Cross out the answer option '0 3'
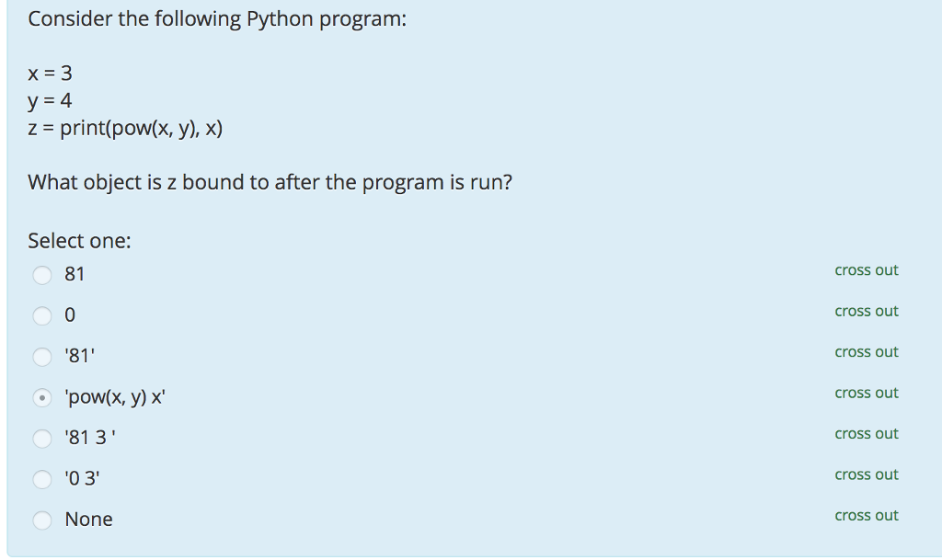The height and width of the screenshot is (560, 942). (866, 474)
